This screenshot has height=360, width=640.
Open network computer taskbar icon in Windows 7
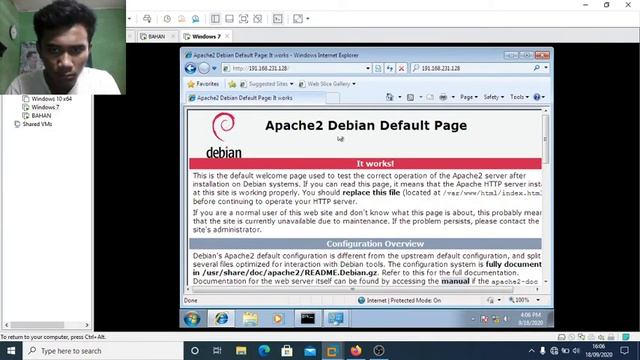(x=336, y=318)
